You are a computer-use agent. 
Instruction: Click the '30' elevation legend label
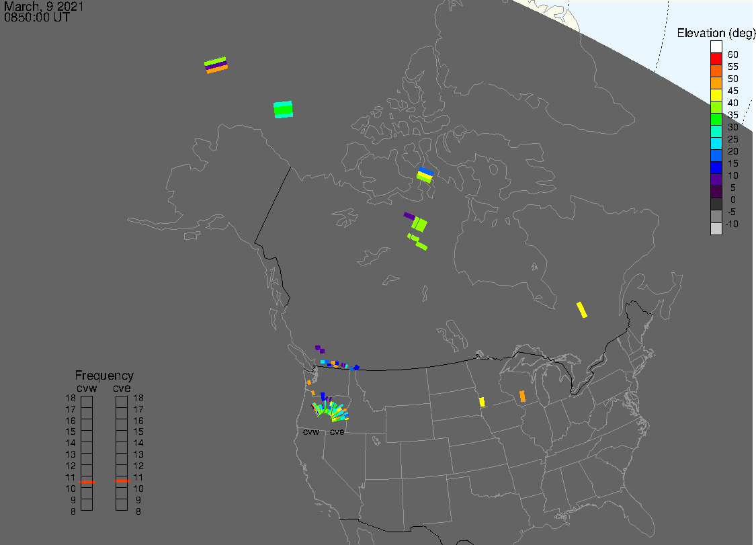(733, 127)
